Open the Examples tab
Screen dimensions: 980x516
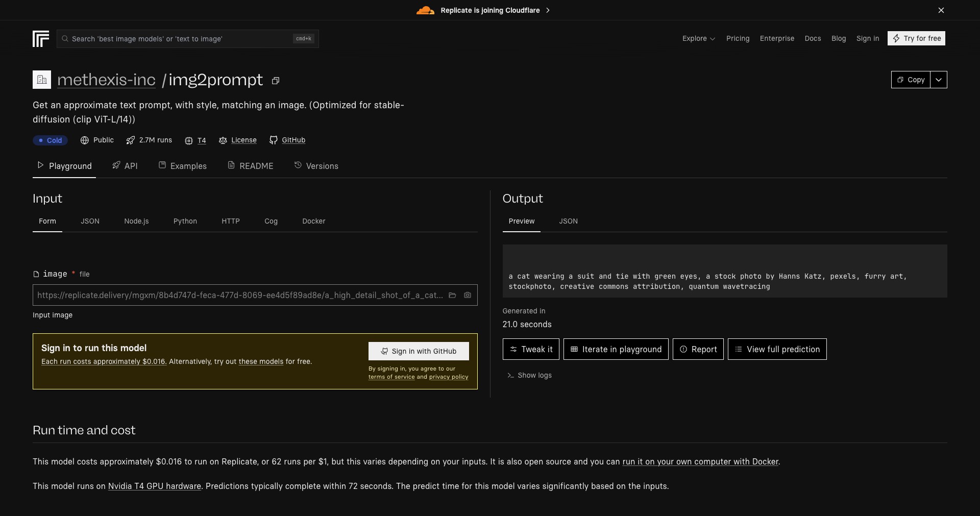[183, 166]
